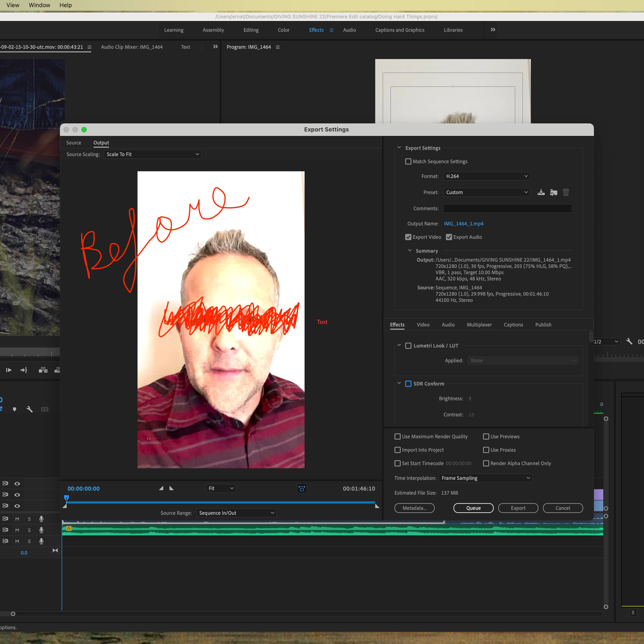Open the Source Scaling dropdown

tap(153, 154)
